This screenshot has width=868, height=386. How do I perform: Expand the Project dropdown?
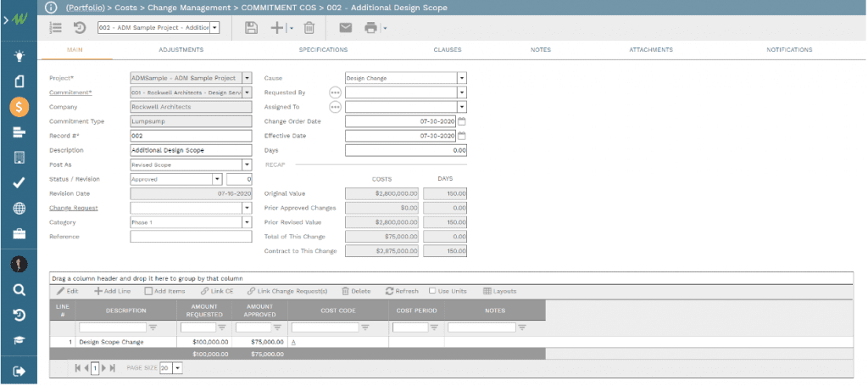click(x=247, y=78)
